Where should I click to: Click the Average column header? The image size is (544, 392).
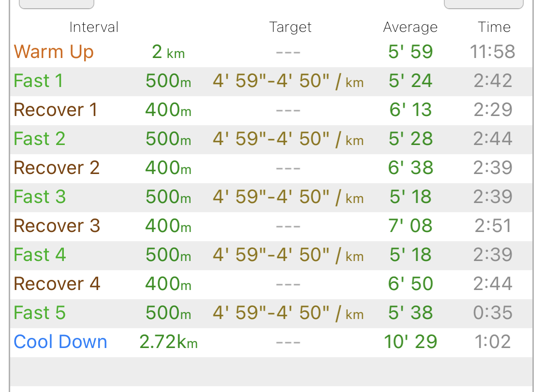410,27
